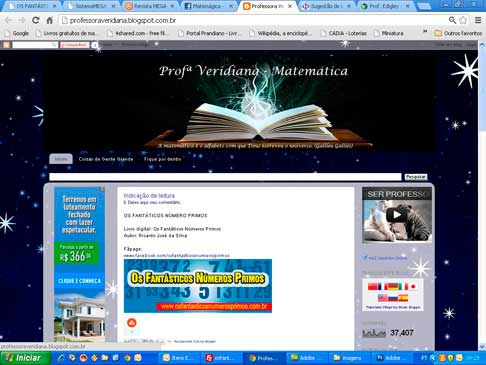
Task: Open 'Outros favoritos' bookmarks folder
Action: 458,33
